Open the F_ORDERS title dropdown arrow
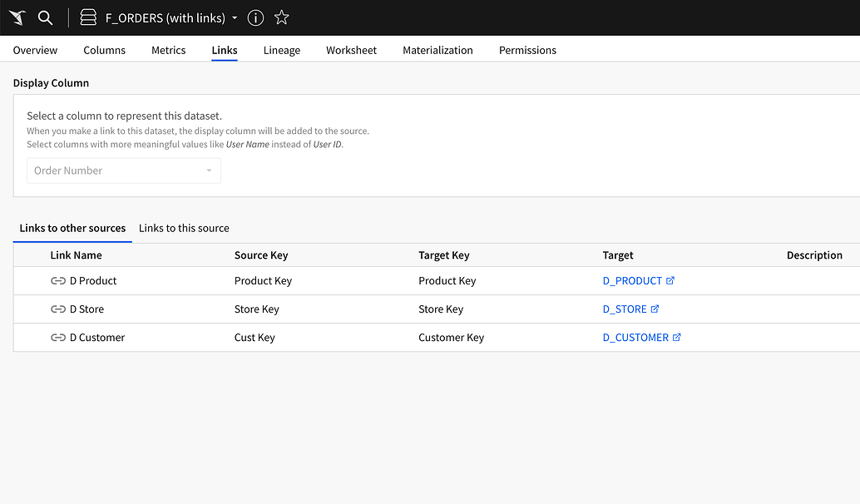The image size is (860, 504). coord(235,18)
